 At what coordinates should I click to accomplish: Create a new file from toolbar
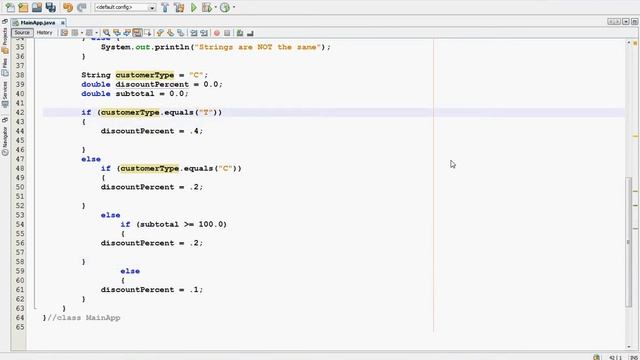(x=10, y=7)
